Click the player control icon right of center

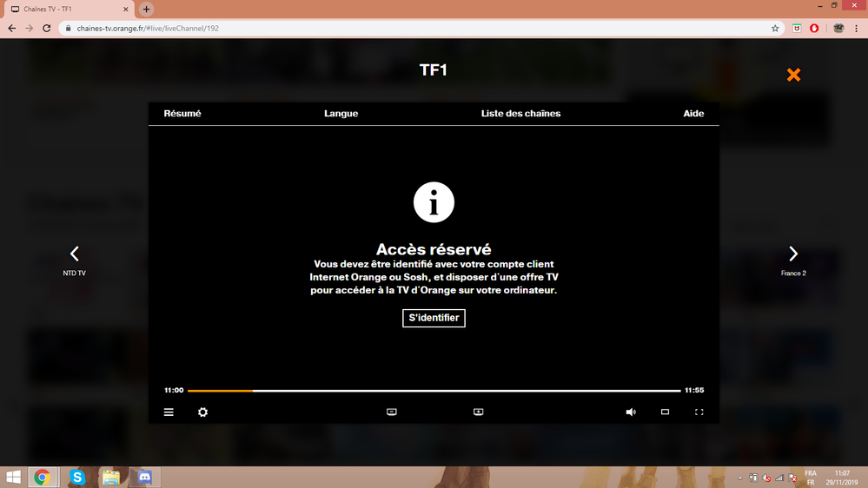pos(478,412)
